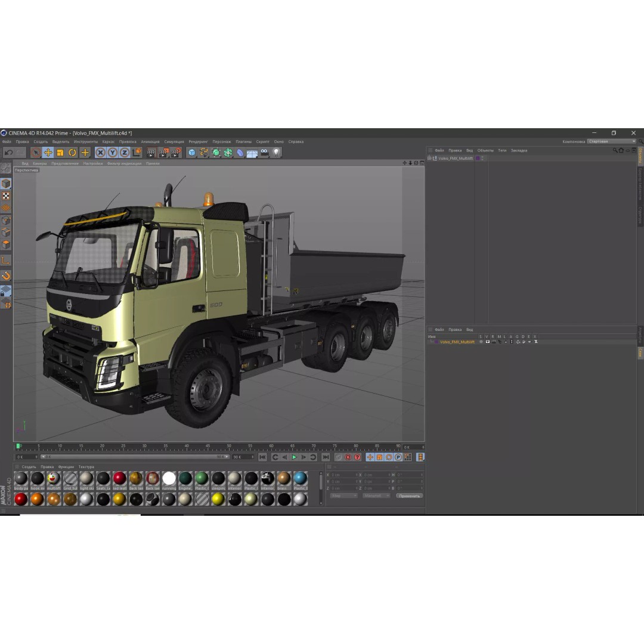Select the Rotate tool
644x644 pixels.
pyautogui.click(x=72, y=153)
